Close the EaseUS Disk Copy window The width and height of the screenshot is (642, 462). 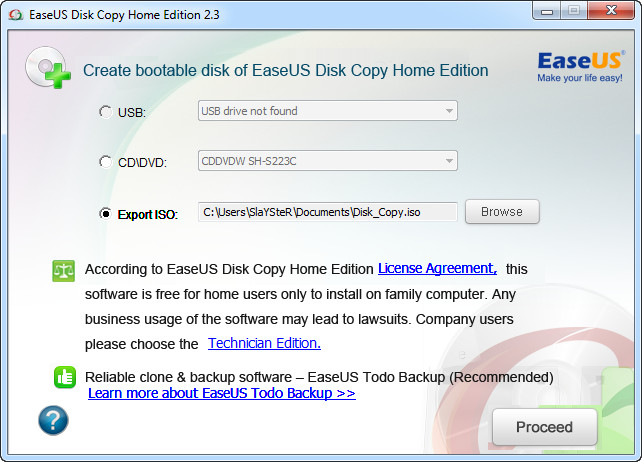(x=611, y=11)
